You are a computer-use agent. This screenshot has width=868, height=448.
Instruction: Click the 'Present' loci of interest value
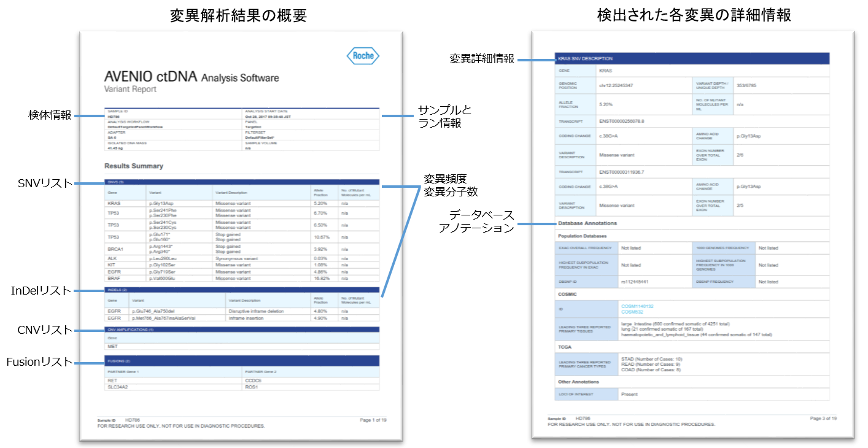tap(629, 394)
